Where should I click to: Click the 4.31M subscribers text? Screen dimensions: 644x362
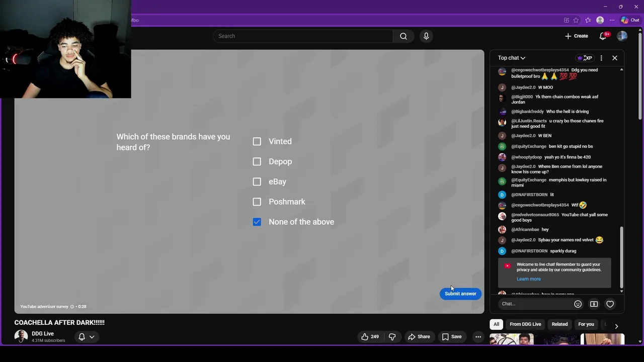click(x=48, y=341)
